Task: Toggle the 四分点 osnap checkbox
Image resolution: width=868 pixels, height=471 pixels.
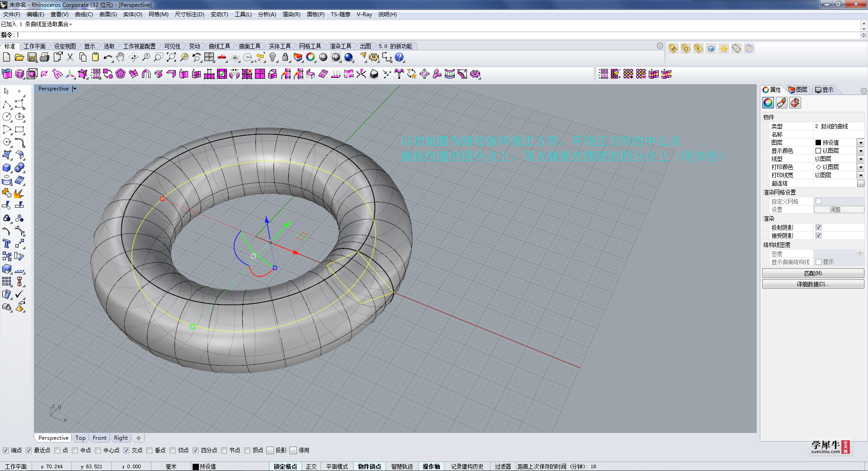Action: click(195, 450)
